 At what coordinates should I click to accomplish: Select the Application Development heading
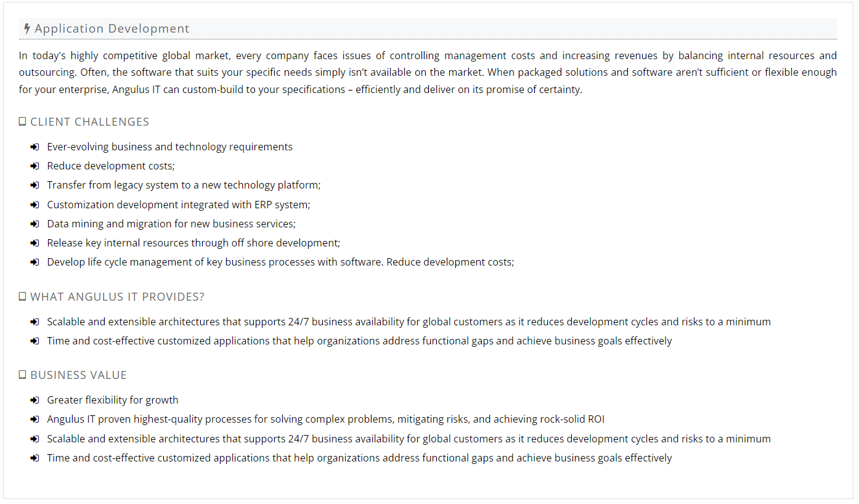(112, 28)
